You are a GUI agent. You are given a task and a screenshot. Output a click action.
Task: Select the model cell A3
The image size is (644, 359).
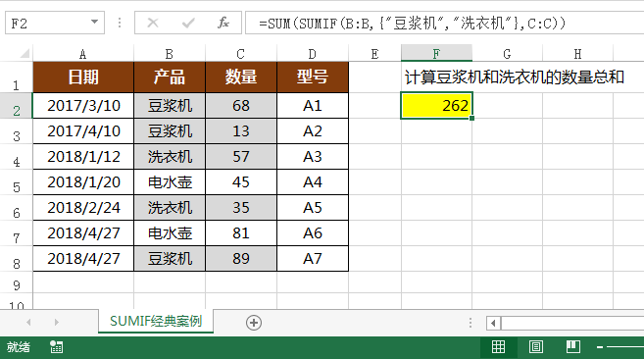point(313,157)
